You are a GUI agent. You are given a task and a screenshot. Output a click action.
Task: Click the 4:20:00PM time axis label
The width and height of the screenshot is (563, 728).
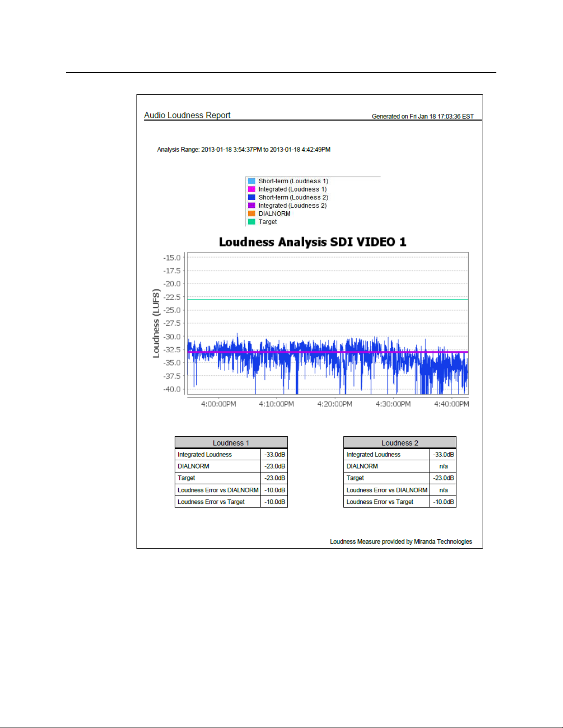pyautogui.click(x=335, y=404)
